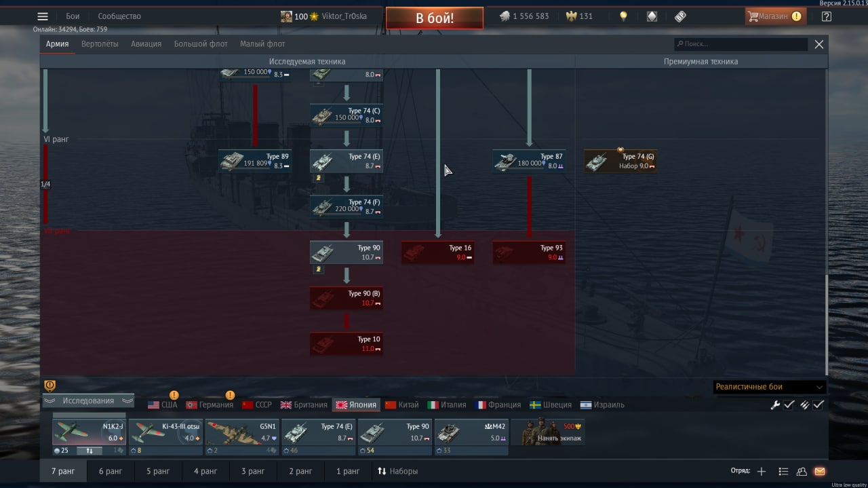The image size is (868, 488).
Task: Add a squad member with the plus icon
Action: click(762, 471)
